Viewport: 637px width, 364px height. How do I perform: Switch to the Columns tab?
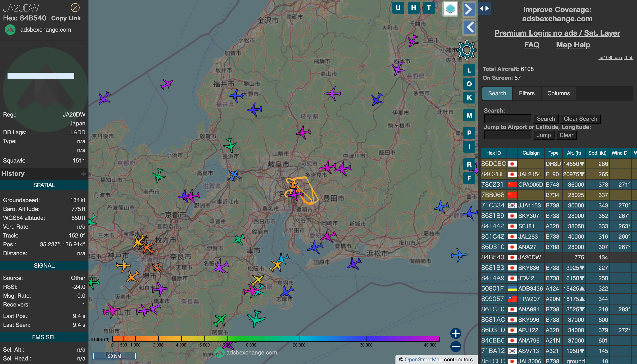point(558,94)
